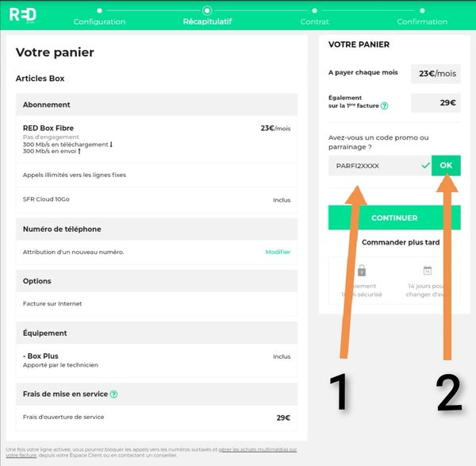Image resolution: width=476 pixels, height=466 pixels.
Task: Click the 23€/mois monthly amount box
Action: [x=436, y=74]
